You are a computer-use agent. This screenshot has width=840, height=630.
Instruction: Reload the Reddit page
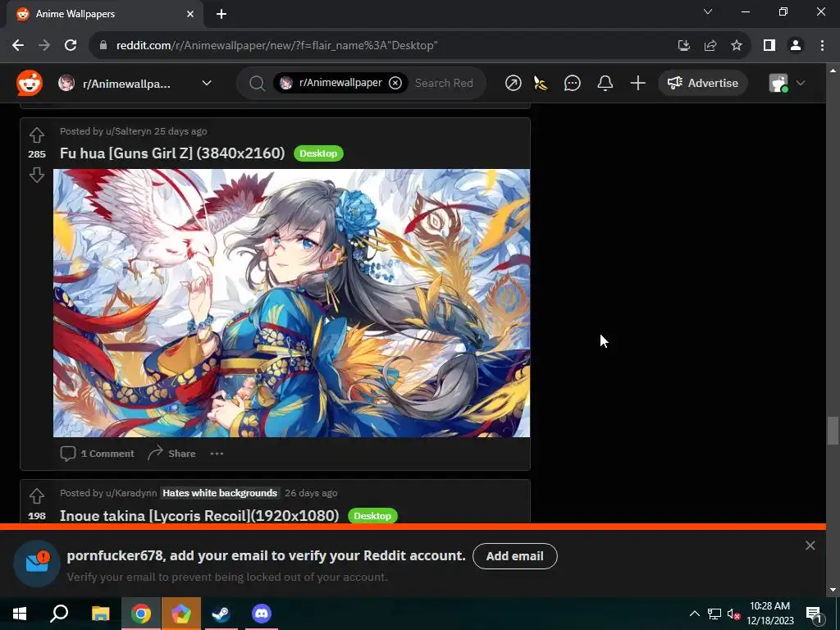click(71, 46)
